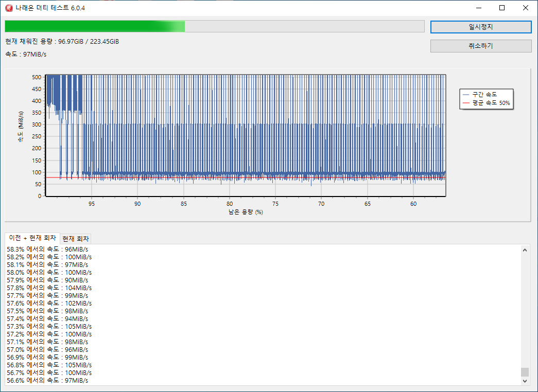Click the window title 나래온 더티 테스트 6.0.4

click(x=50, y=8)
